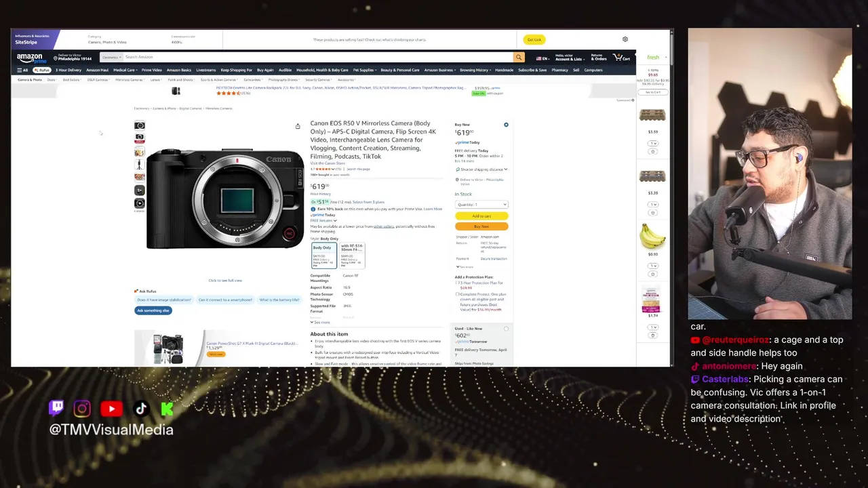Click the share icon above the camera image
Image resolution: width=868 pixels, height=488 pixels.
[298, 126]
